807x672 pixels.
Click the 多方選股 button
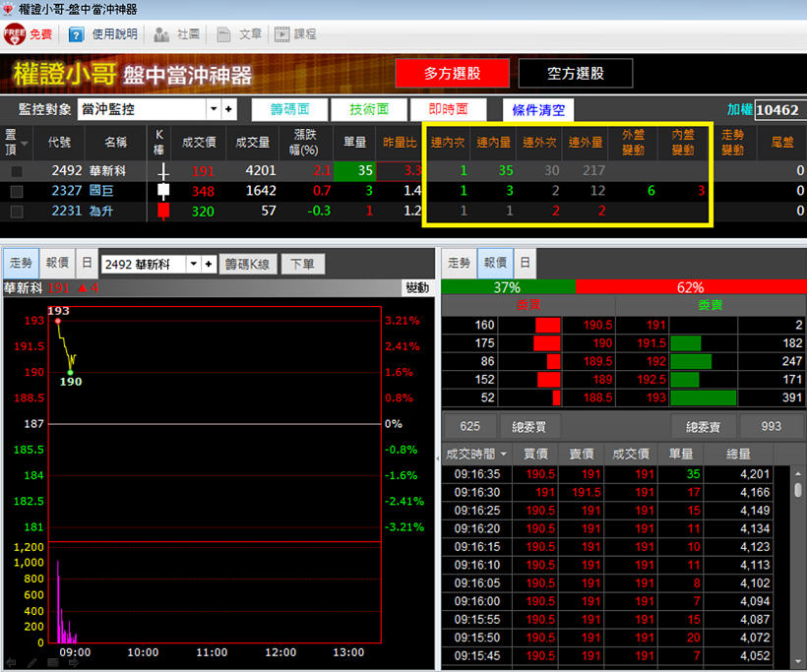453,73
